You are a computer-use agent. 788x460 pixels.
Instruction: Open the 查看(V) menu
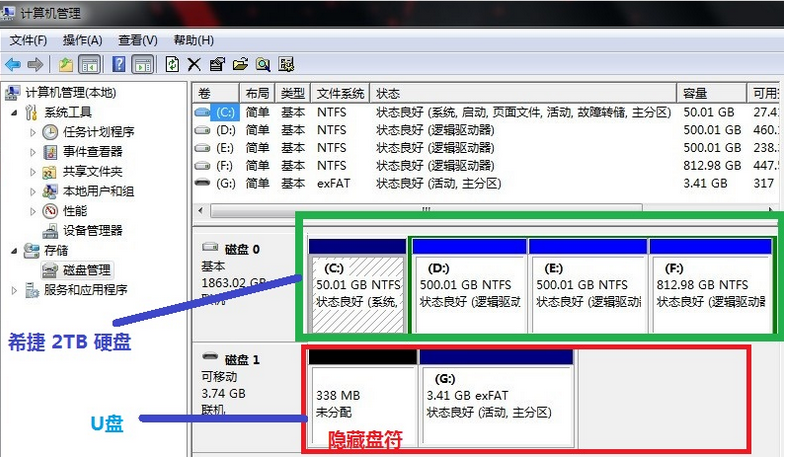pyautogui.click(x=138, y=40)
